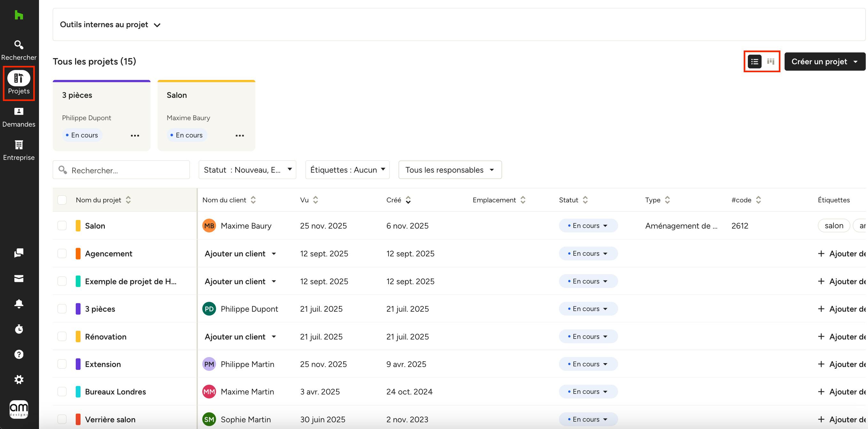The image size is (868, 429).
Task: Open the Tous les responsables dropdown
Action: click(450, 169)
